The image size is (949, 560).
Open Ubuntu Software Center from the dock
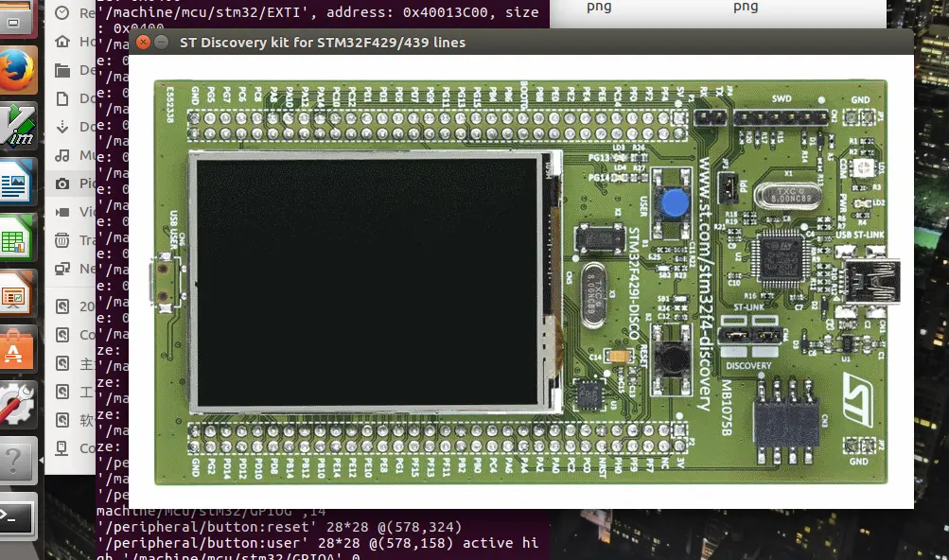pos(16,349)
